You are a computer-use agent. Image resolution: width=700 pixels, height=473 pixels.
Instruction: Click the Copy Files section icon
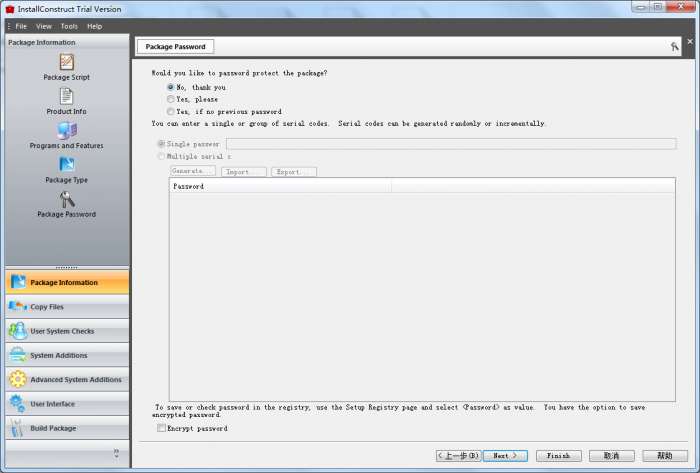pos(18,306)
